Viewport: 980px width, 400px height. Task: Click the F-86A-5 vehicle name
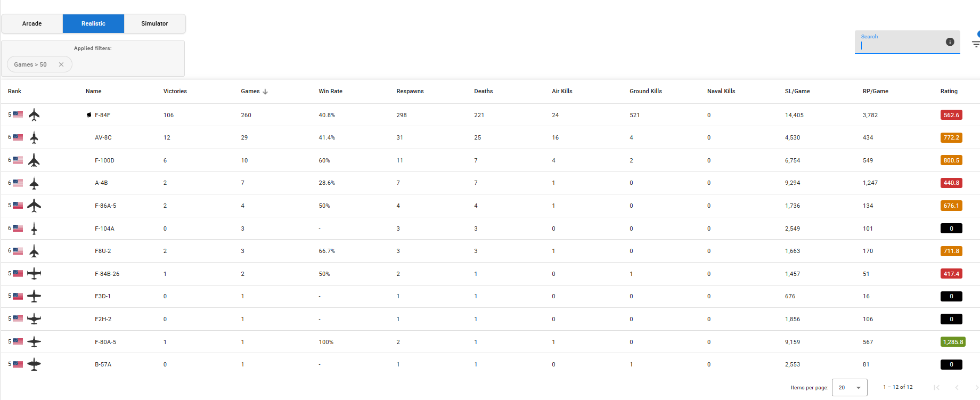pos(105,206)
